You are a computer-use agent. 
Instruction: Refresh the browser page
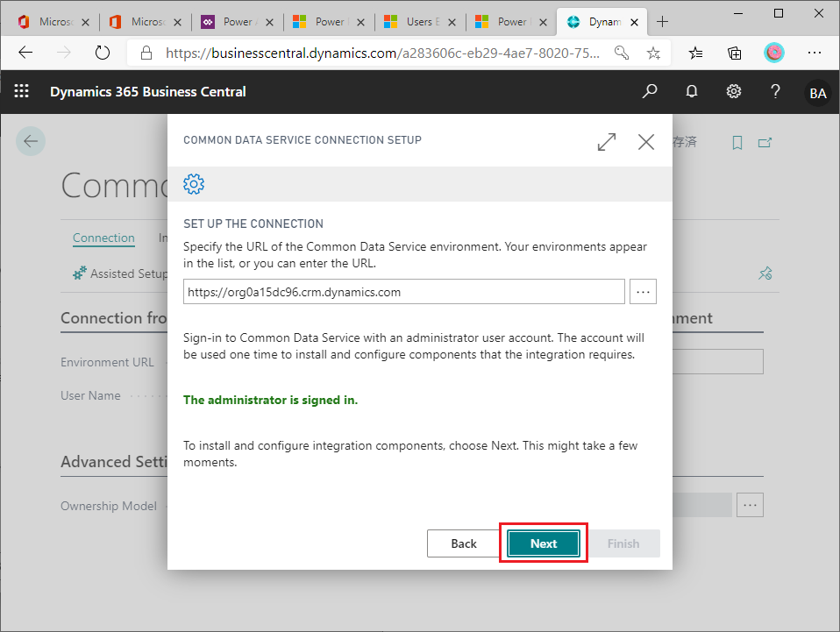(x=103, y=53)
